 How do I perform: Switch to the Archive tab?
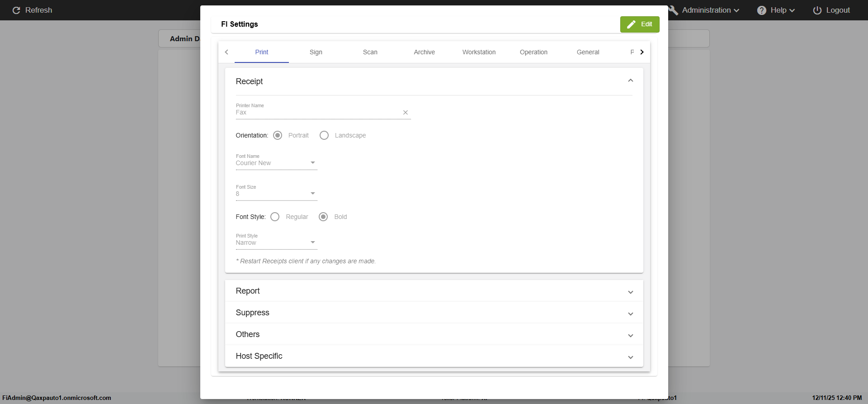point(425,52)
